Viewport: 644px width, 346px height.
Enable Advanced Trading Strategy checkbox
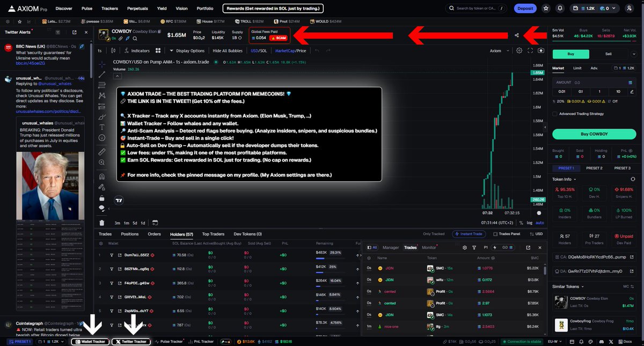point(554,114)
